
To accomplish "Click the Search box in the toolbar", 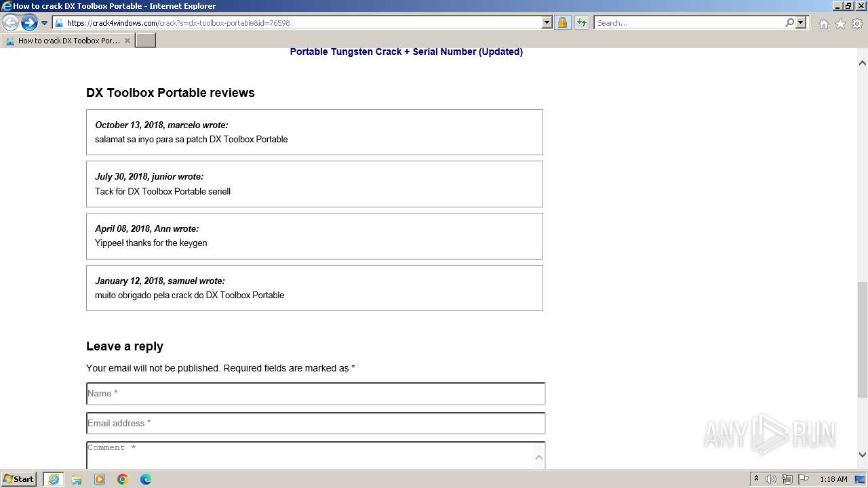I will (689, 23).
